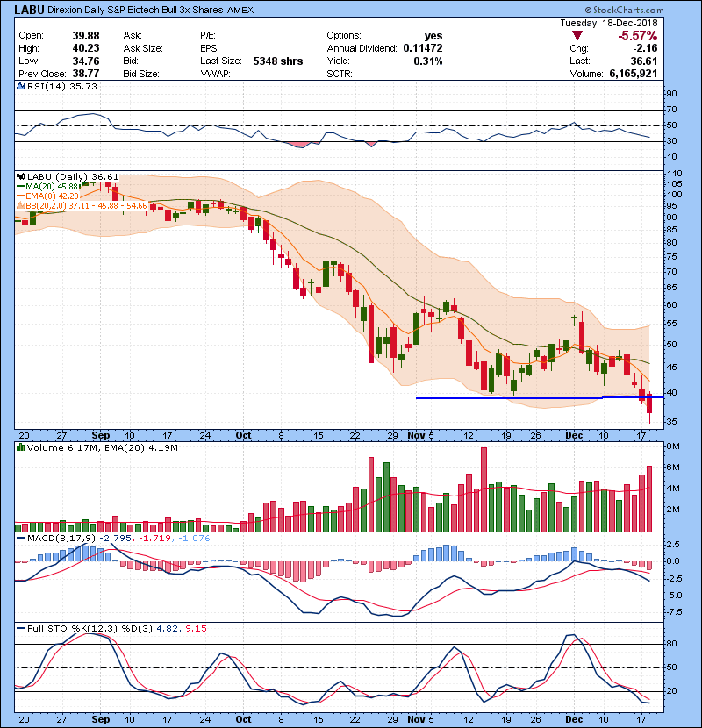Click the orange EMA(8) legend line marker
Image resolution: width=702 pixels, height=728 pixels.
click(20, 196)
